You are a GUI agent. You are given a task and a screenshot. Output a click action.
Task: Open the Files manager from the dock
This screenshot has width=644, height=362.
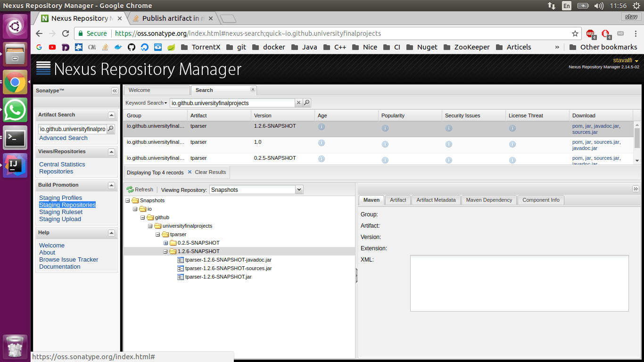(15, 54)
